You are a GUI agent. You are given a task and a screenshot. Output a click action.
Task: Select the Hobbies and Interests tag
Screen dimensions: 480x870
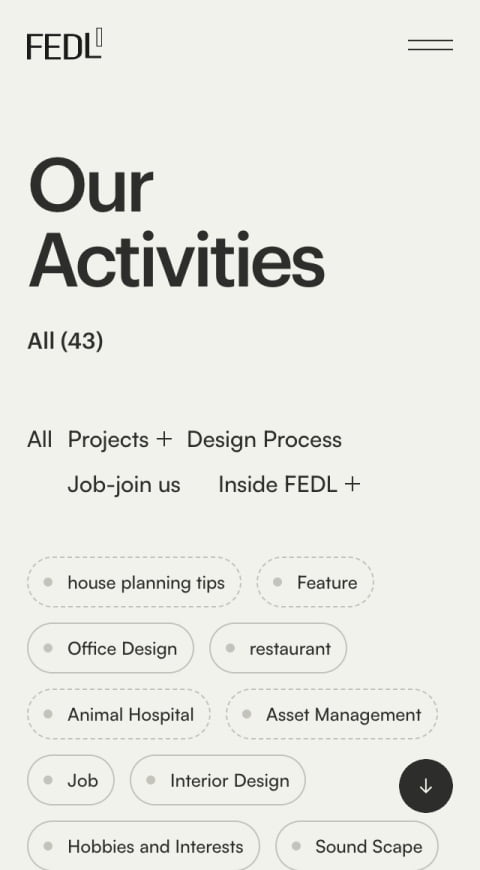point(143,846)
